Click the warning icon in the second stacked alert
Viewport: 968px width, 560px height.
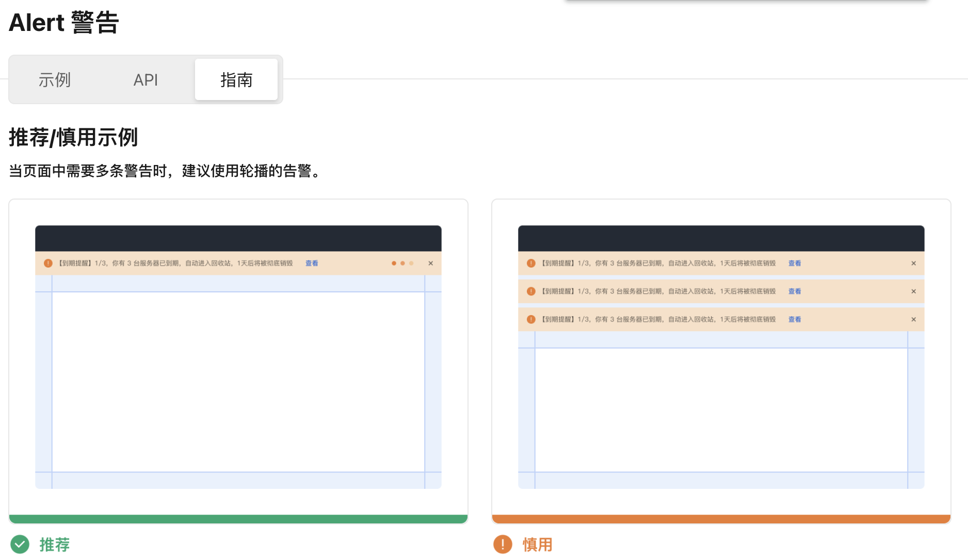click(531, 291)
